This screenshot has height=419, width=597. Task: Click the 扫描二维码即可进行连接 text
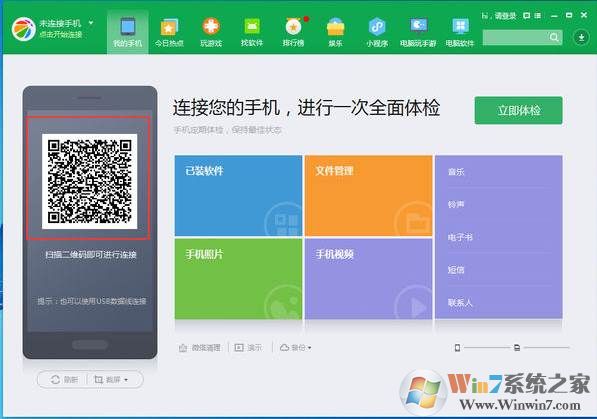pyautogui.click(x=91, y=254)
